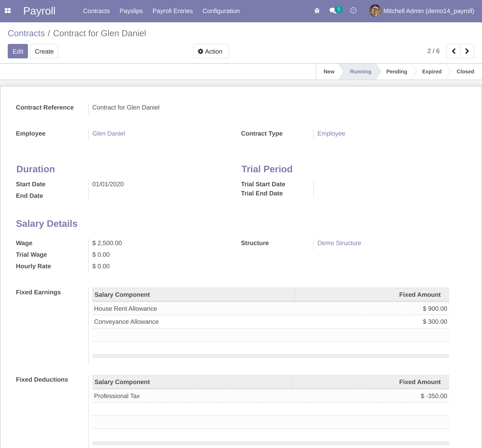Click Mitchell Admin's profile avatar
This screenshot has height=448, width=482.
(375, 11)
